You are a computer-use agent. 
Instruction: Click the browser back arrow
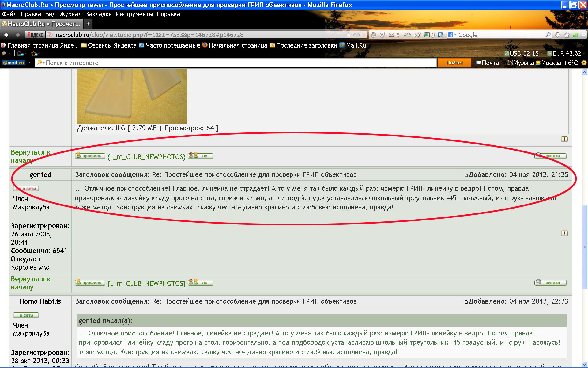[x=6, y=35]
